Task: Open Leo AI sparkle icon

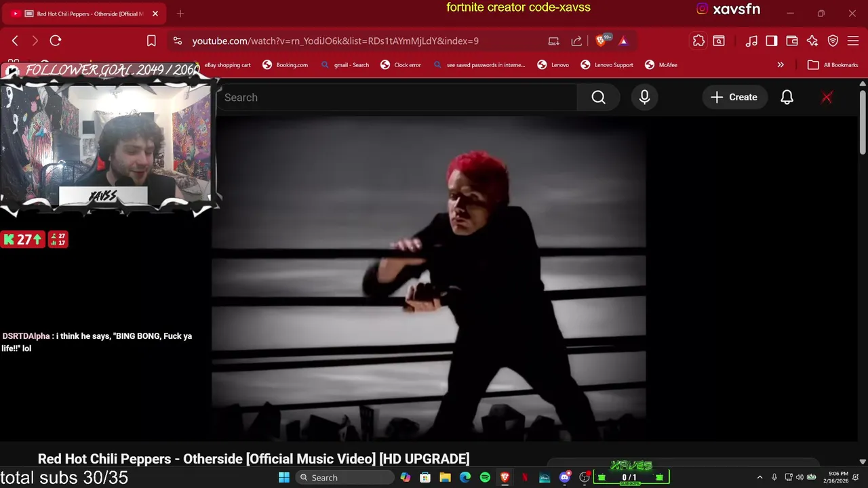Action: pyautogui.click(x=812, y=41)
